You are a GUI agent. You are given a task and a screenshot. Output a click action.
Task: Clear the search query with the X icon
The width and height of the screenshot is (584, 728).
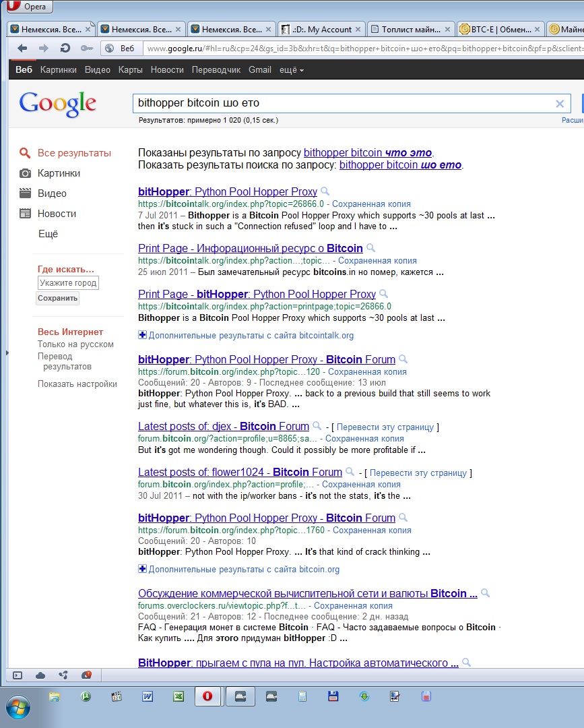[x=560, y=104]
